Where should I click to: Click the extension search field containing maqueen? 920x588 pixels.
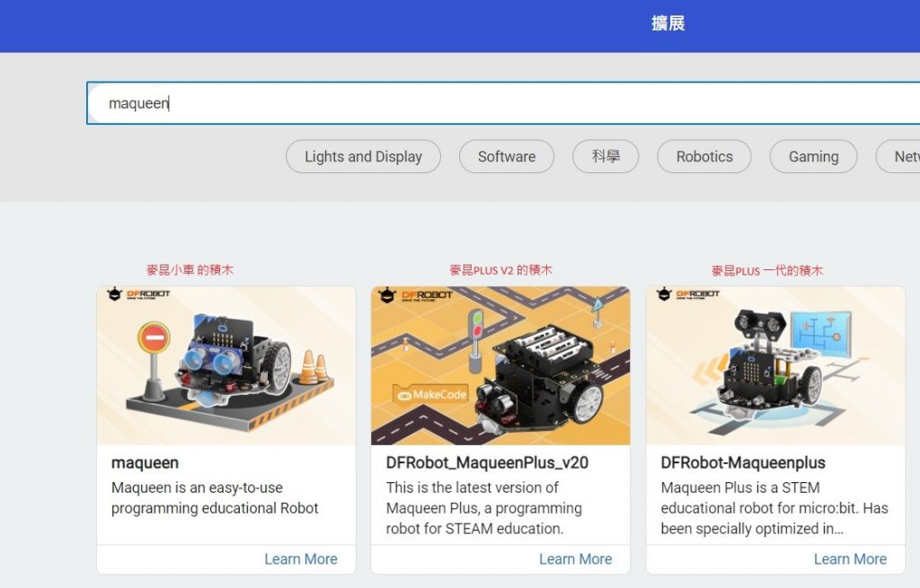[x=503, y=103]
